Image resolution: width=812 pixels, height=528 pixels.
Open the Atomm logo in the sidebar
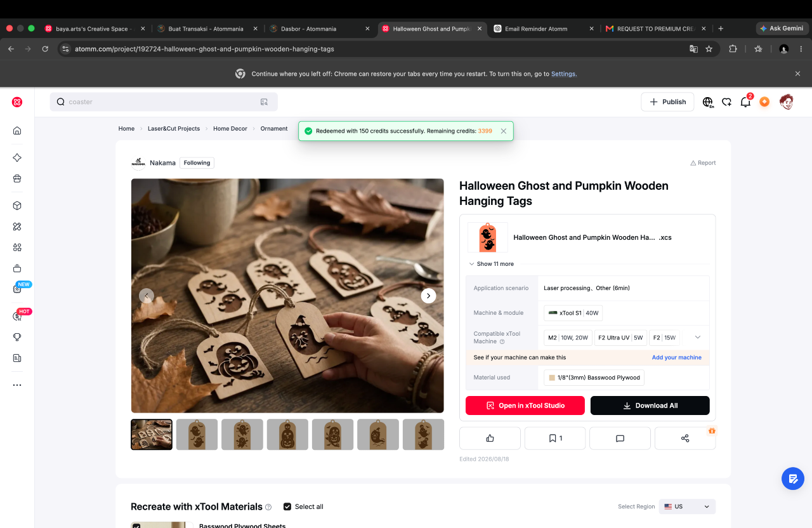(17, 102)
